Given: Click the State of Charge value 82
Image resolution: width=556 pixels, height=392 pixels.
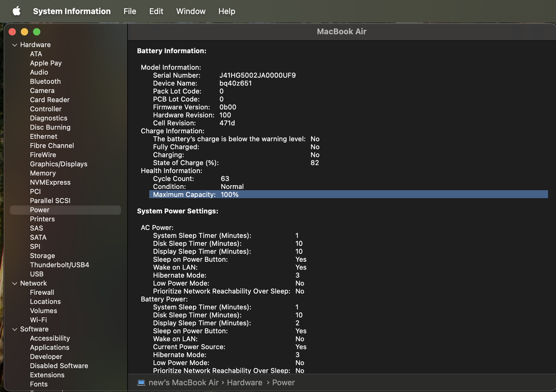Looking at the screenshot, I should pos(315,163).
